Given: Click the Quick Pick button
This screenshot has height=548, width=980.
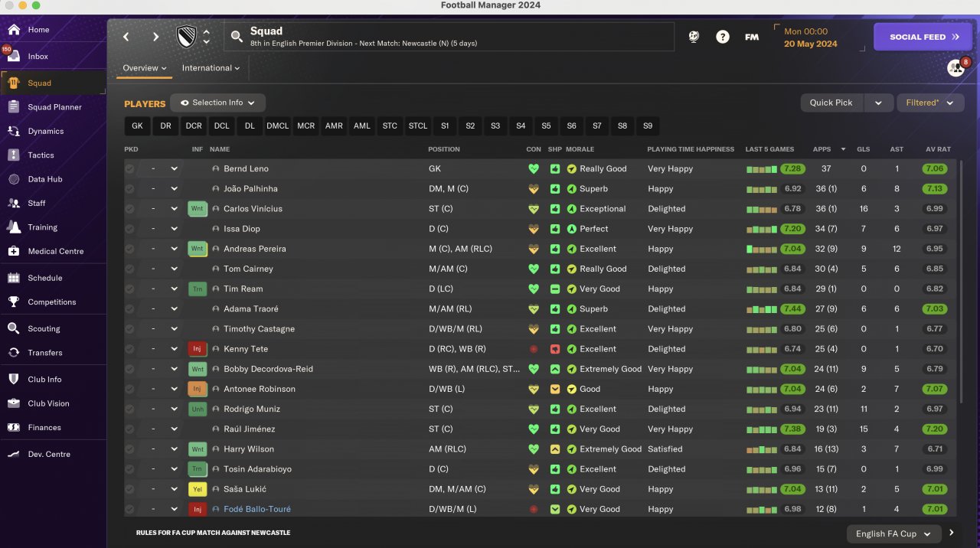Looking at the screenshot, I should coord(831,103).
